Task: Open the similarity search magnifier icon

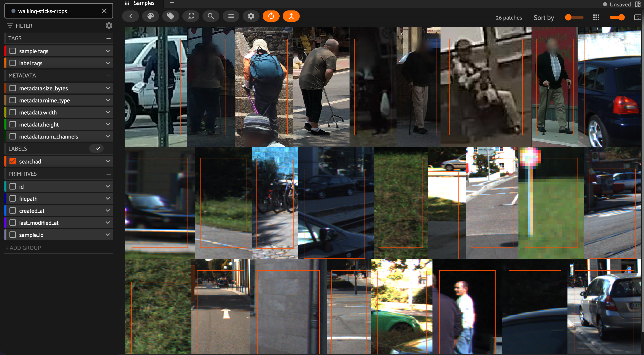Action: (x=211, y=16)
